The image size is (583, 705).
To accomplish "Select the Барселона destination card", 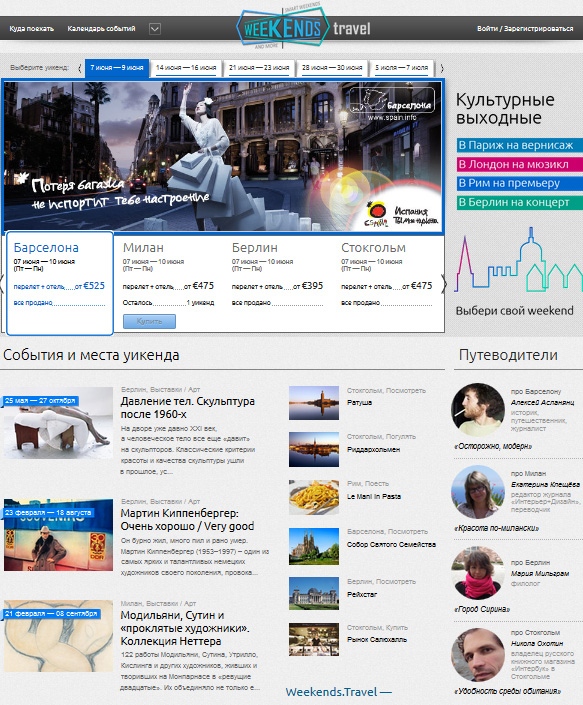I will click(59, 283).
